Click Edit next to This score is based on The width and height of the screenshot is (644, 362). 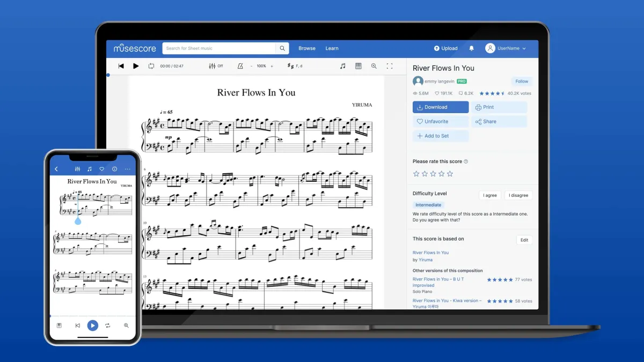click(524, 240)
